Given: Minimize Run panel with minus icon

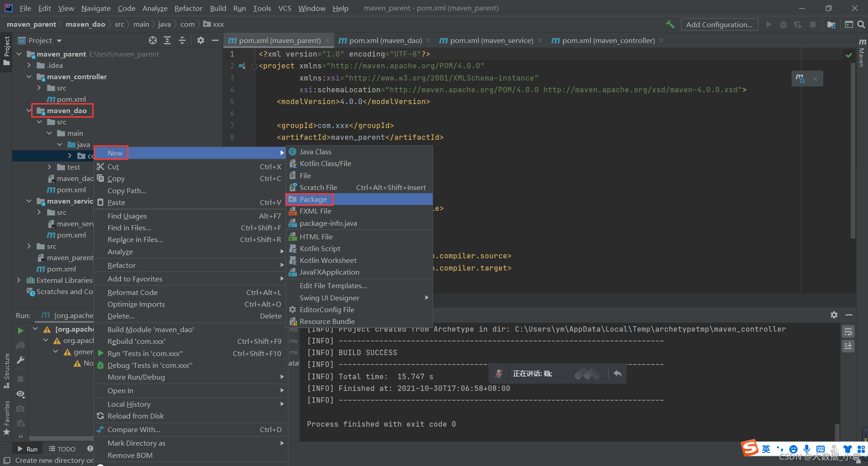Looking at the screenshot, I should [x=849, y=315].
